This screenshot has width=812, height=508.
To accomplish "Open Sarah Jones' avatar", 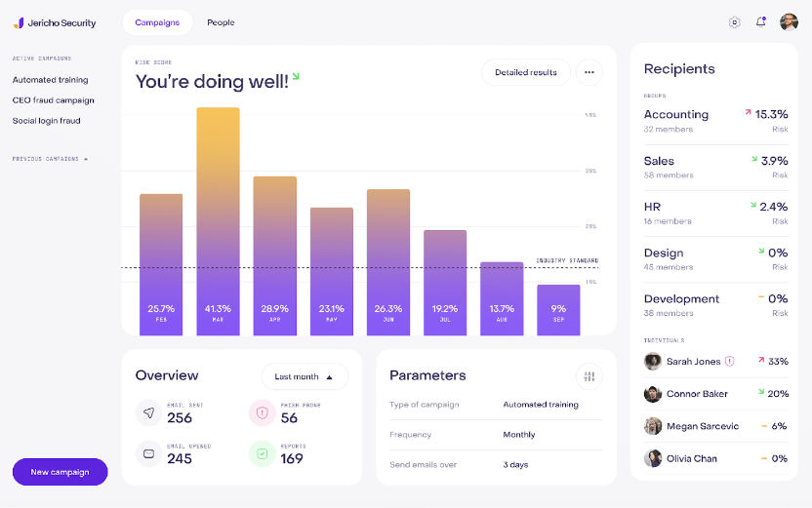I will click(x=653, y=361).
